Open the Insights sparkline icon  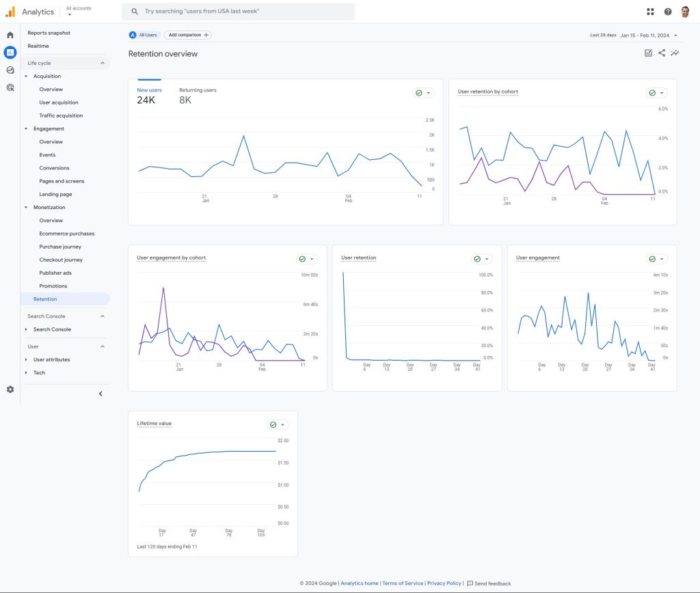click(675, 53)
